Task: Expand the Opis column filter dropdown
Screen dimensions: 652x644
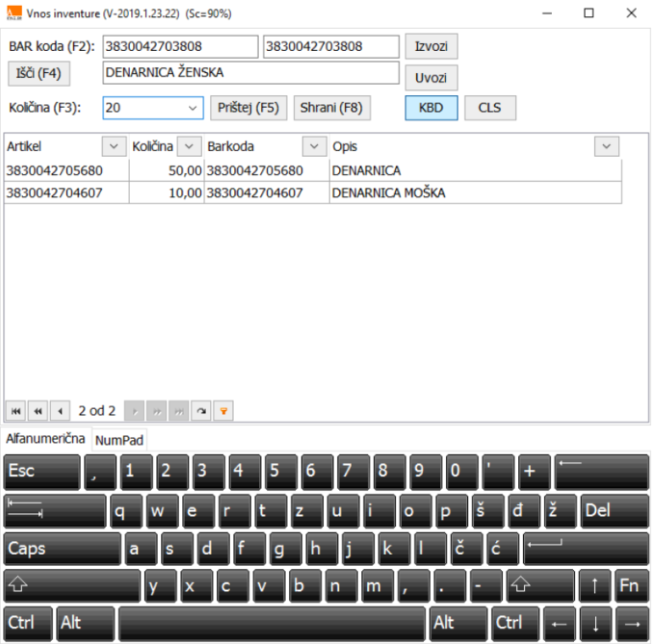Action: tap(606, 146)
